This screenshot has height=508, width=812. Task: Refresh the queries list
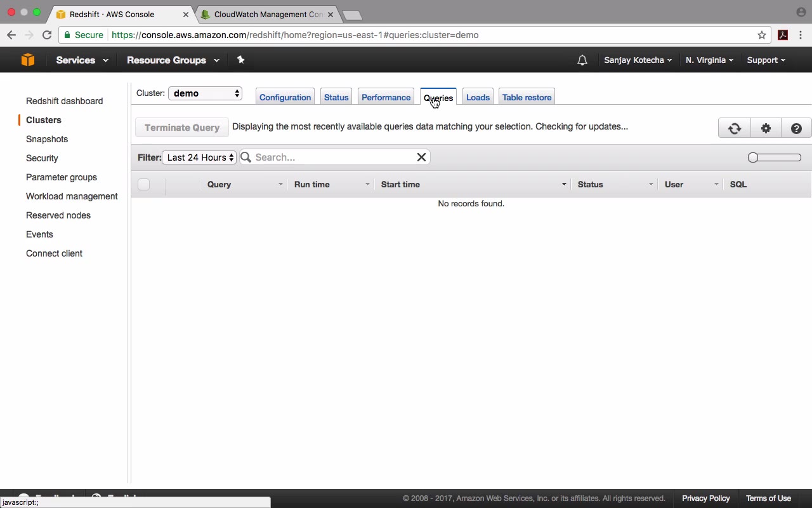(x=735, y=128)
